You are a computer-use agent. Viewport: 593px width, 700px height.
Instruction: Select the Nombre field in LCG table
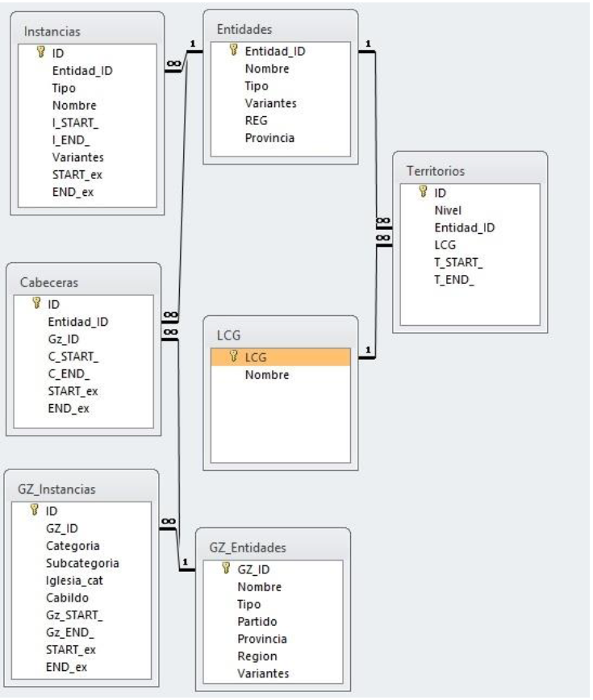click(x=268, y=375)
